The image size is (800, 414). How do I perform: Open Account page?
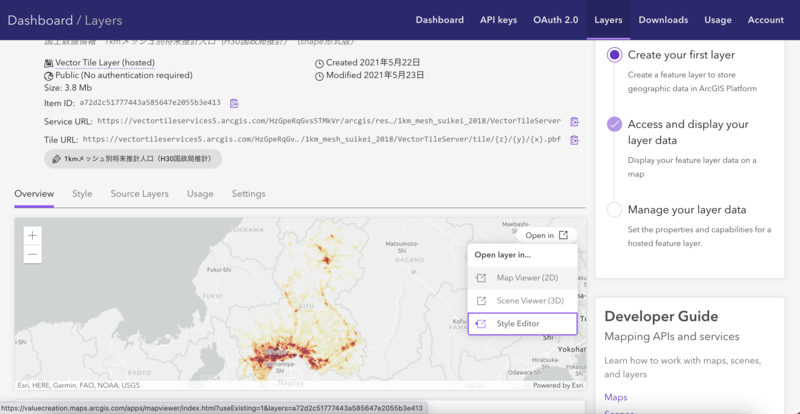click(x=766, y=20)
